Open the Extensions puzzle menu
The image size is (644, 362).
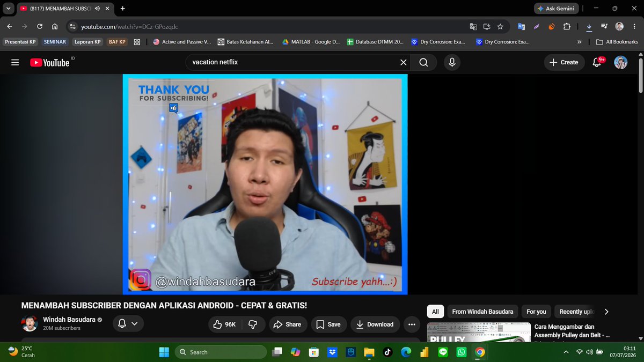tap(567, 26)
